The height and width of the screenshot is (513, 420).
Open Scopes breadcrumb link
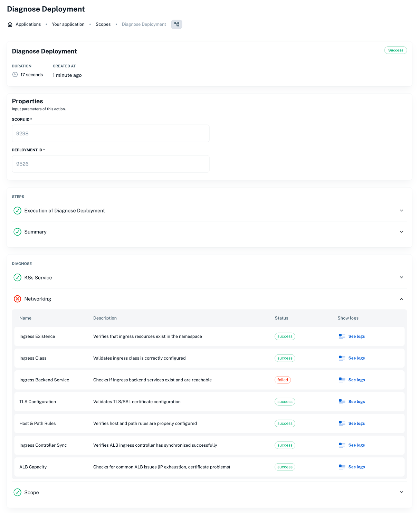click(103, 25)
